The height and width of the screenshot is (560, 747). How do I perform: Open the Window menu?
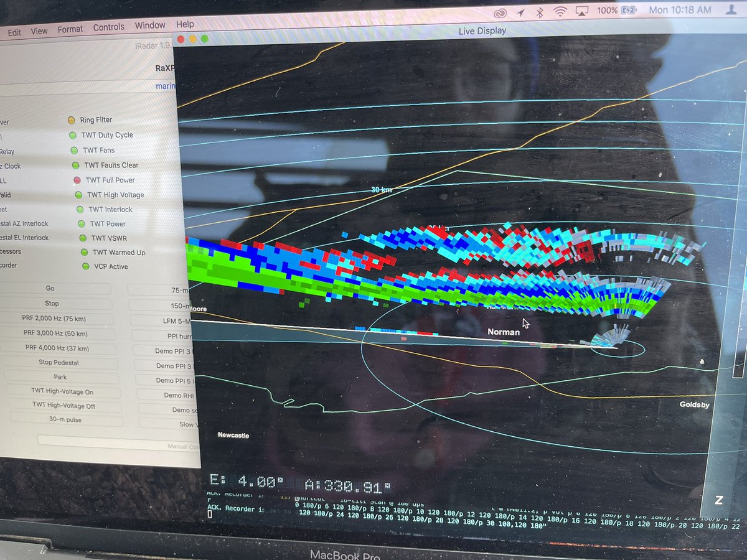point(150,26)
